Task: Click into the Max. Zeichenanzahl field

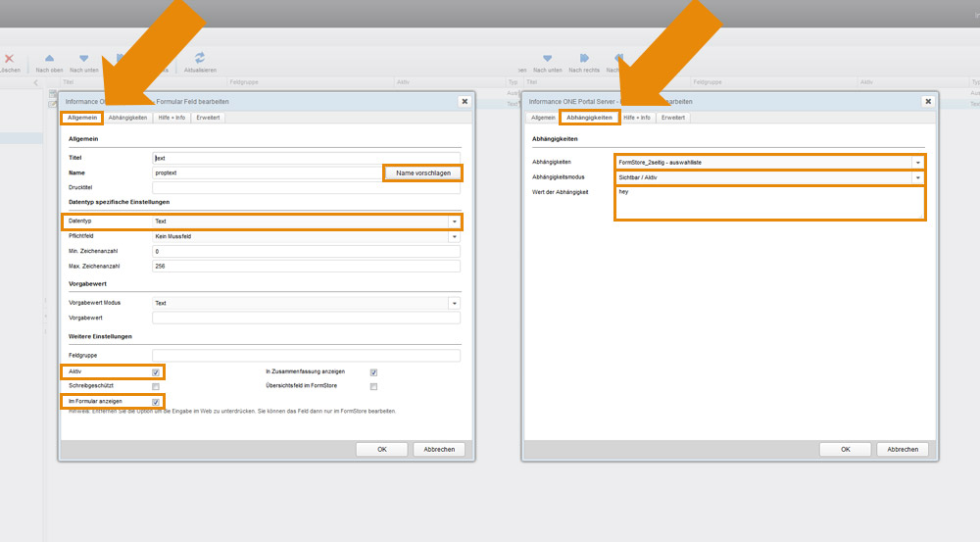Action: pos(306,266)
